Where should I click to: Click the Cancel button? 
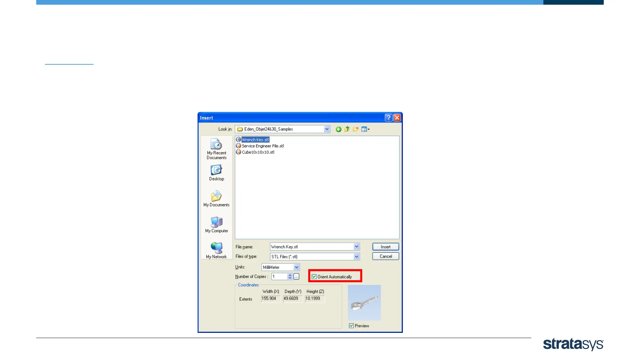(x=385, y=256)
